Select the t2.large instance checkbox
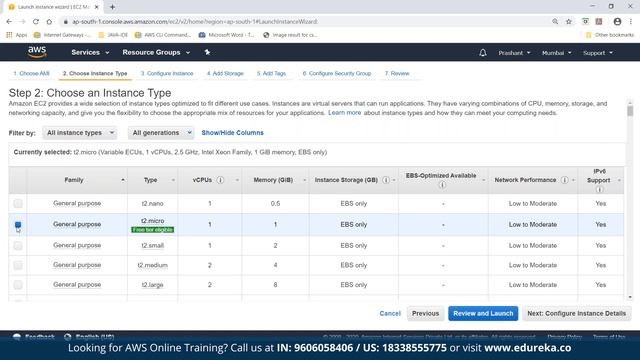This screenshot has height=360, width=640. tap(18, 284)
